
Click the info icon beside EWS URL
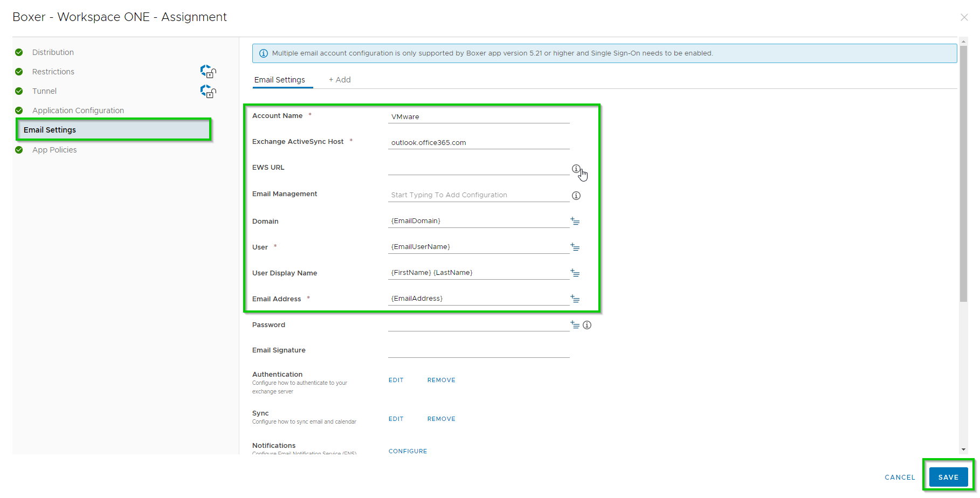pyautogui.click(x=576, y=168)
